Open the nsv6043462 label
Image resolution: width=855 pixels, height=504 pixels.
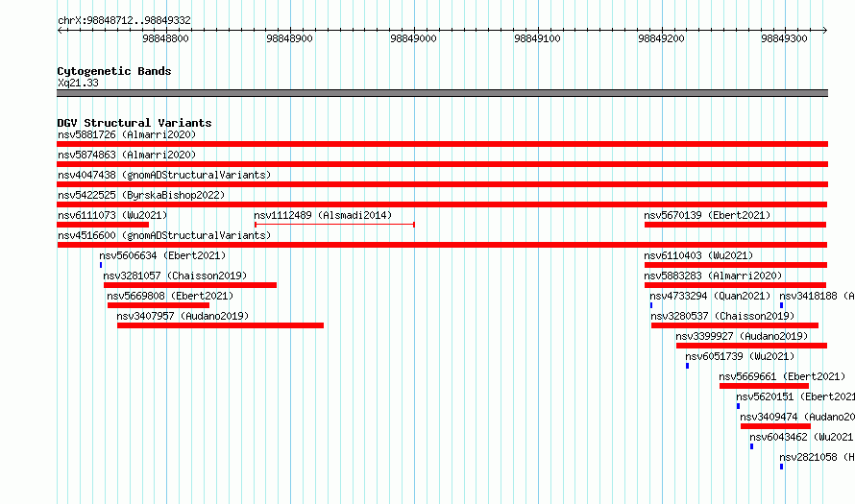pyautogui.click(x=801, y=437)
